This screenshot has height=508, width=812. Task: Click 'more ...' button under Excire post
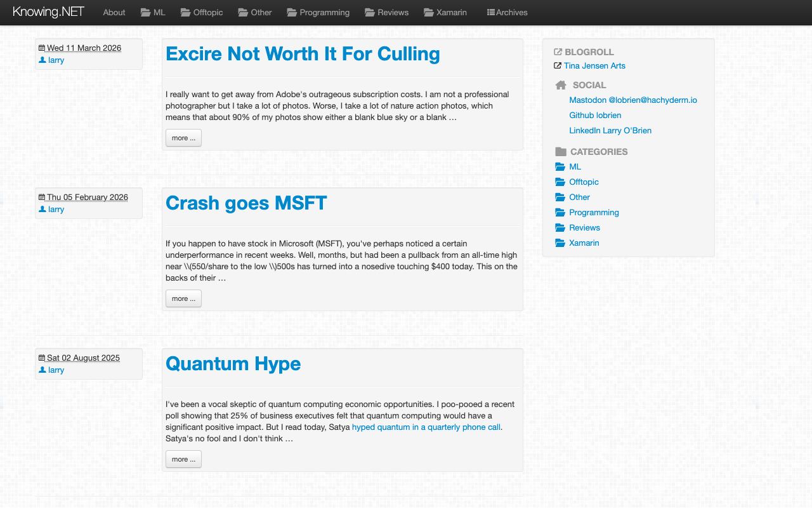pyautogui.click(x=183, y=138)
